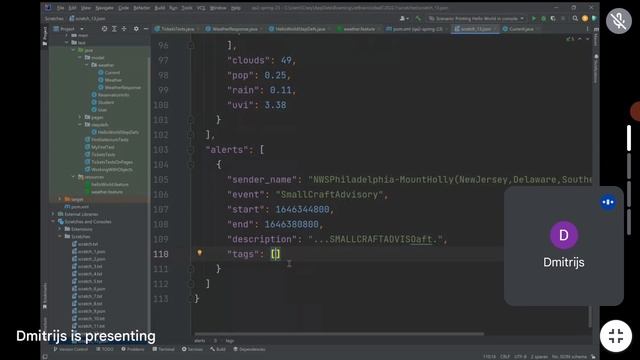
Task: Collapse the stepdefs package
Action: coord(80,124)
